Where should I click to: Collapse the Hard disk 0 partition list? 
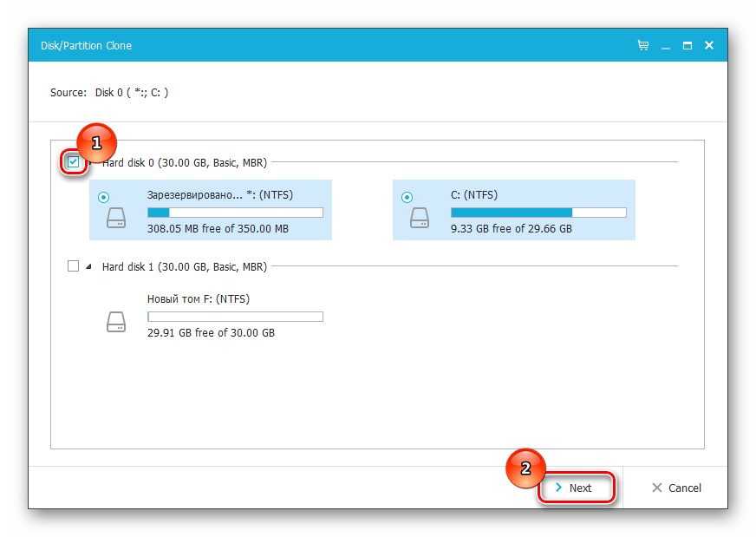click(90, 162)
